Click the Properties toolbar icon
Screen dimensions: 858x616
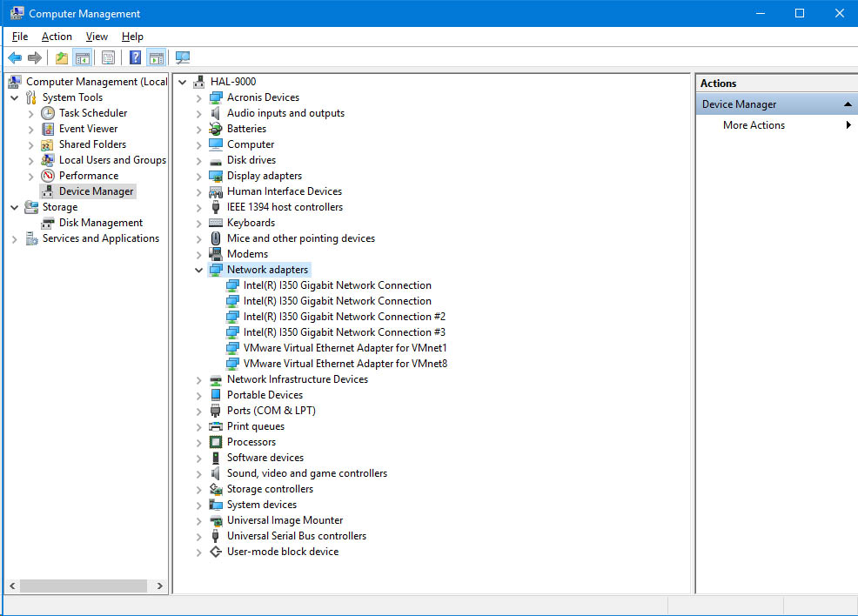coord(109,57)
